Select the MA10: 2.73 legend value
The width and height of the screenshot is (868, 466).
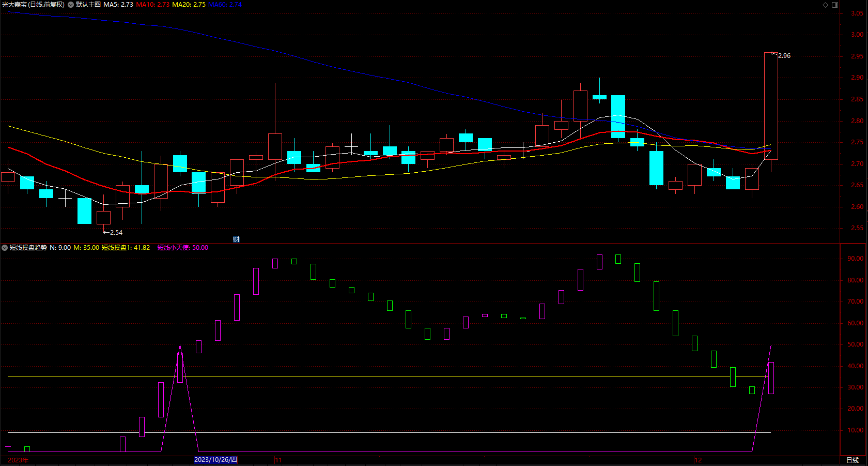pyautogui.click(x=152, y=5)
